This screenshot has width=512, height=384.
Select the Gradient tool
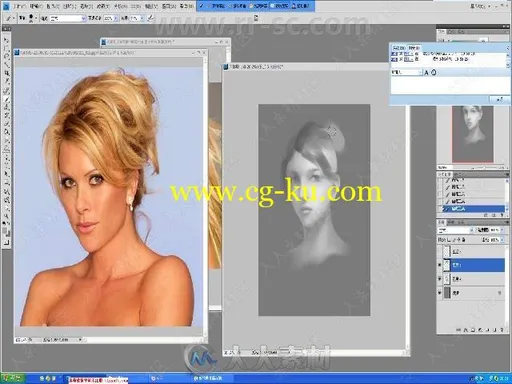[x=6, y=132]
